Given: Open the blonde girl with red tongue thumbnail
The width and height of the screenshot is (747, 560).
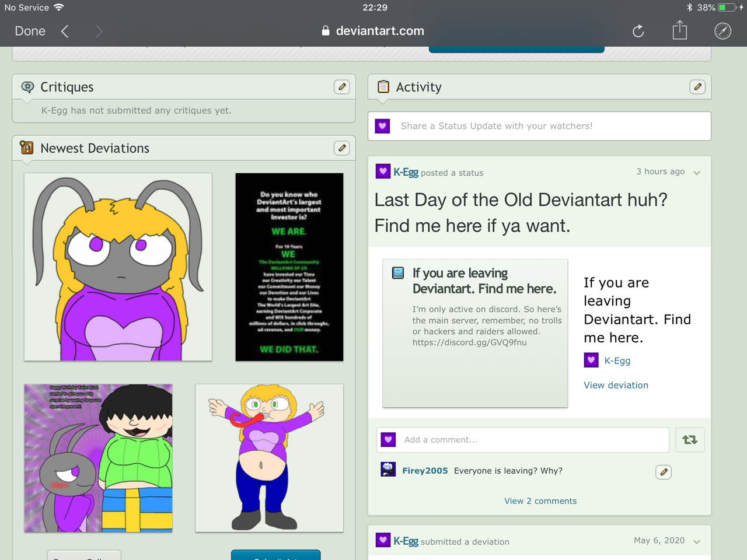Looking at the screenshot, I should click(269, 458).
